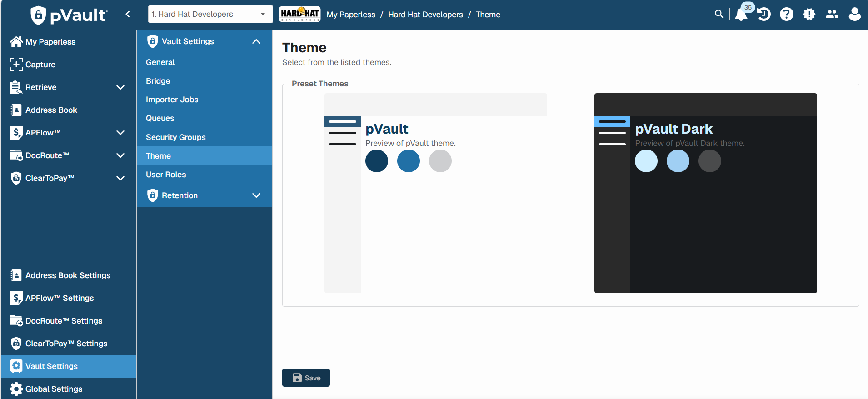Click the pale blue swatch in pVault Dark
Image resolution: width=868 pixels, height=399 pixels.
click(646, 161)
